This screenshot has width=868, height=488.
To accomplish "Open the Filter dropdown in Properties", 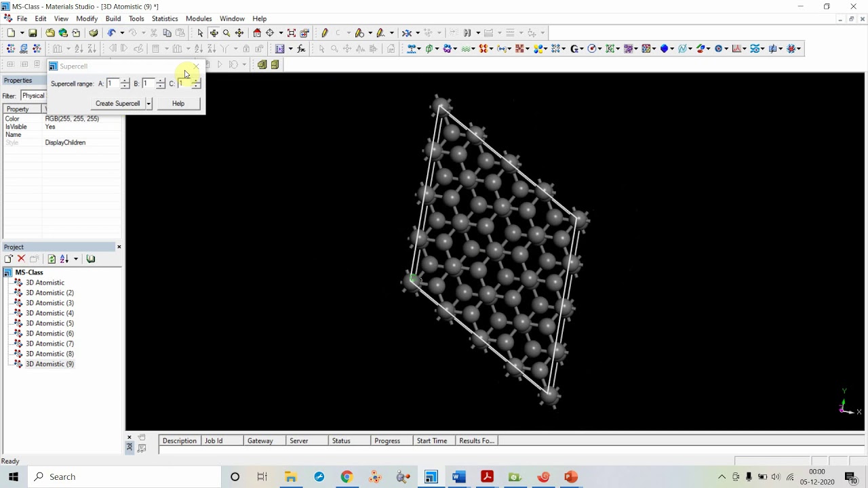I will 33,96.
